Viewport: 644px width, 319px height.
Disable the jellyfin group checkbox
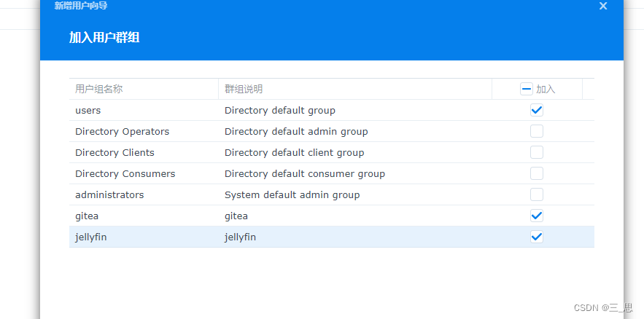(x=537, y=237)
